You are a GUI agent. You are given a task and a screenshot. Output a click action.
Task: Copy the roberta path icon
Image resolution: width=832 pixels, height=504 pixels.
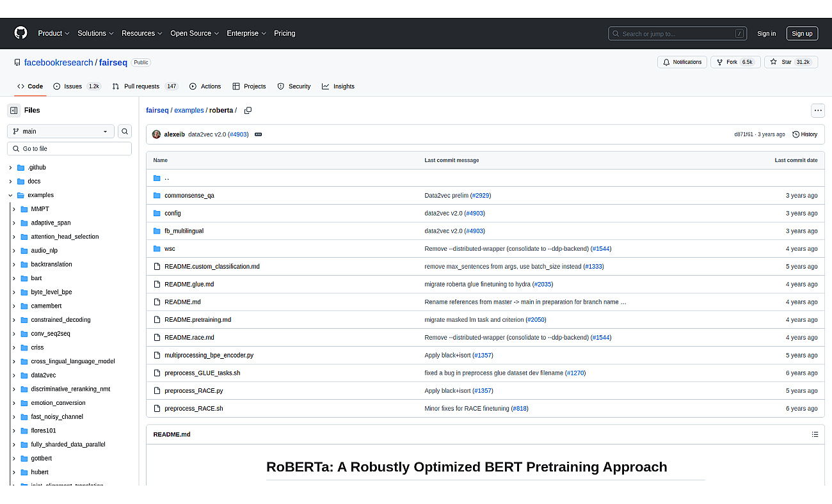(248, 110)
